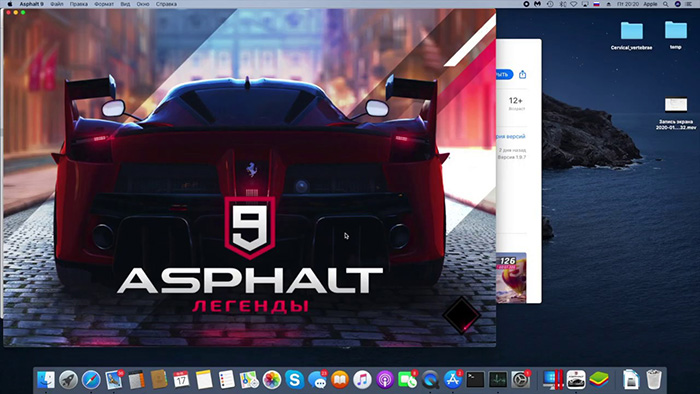Click the yellow minimize button of Asphalt window
Screen dimensions: 700x394
point(16,12)
